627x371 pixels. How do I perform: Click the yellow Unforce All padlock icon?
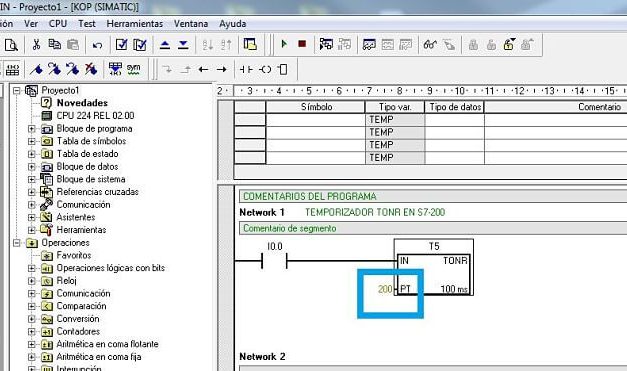[x=509, y=44]
